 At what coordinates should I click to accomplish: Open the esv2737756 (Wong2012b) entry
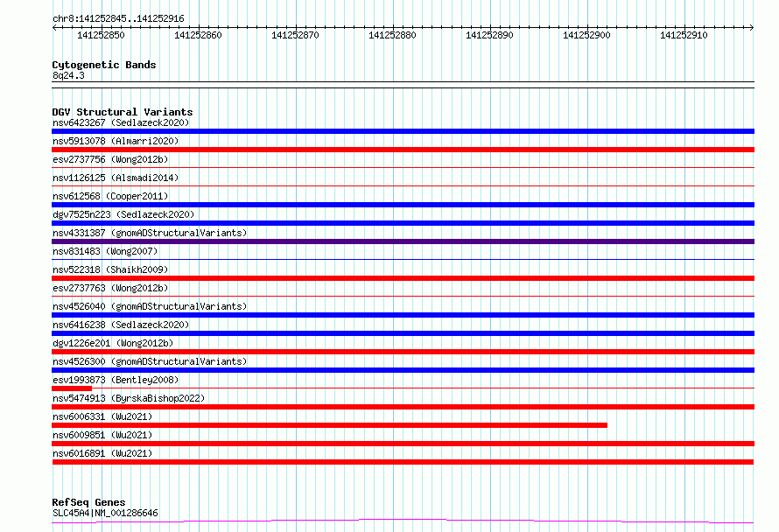110,159
